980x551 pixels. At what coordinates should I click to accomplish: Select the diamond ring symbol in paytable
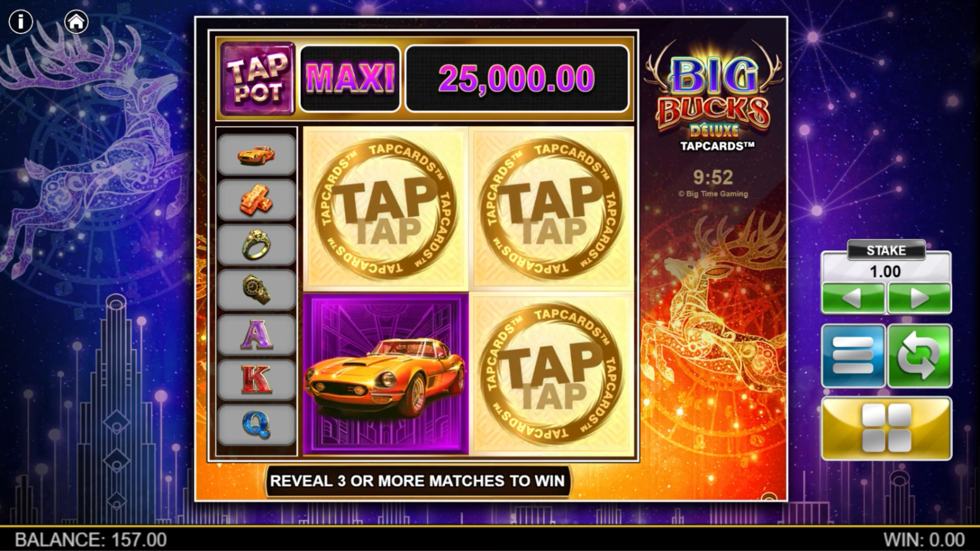(x=257, y=244)
